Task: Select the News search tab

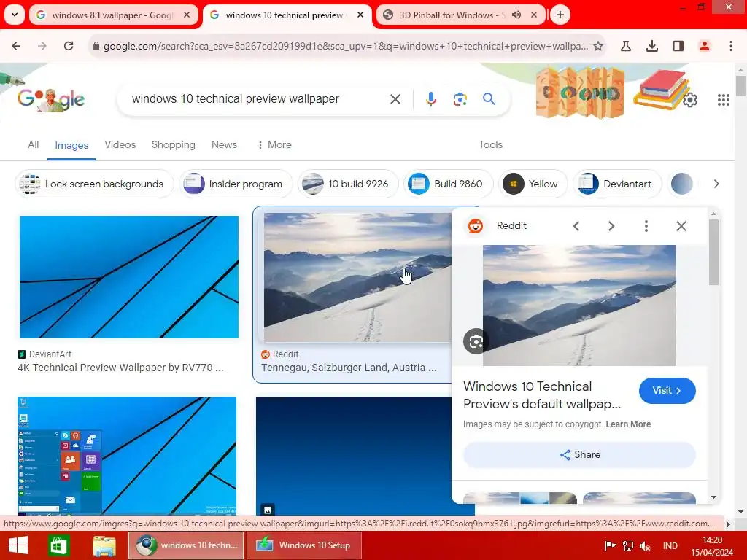Action: coord(225,145)
